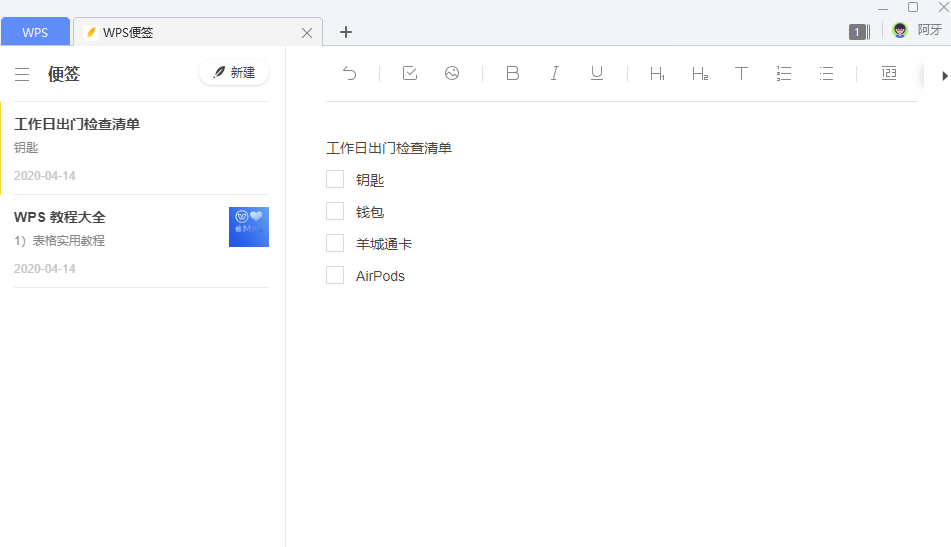Click the undo arrow icon
Viewport: 951px width, 547px height.
[349, 73]
